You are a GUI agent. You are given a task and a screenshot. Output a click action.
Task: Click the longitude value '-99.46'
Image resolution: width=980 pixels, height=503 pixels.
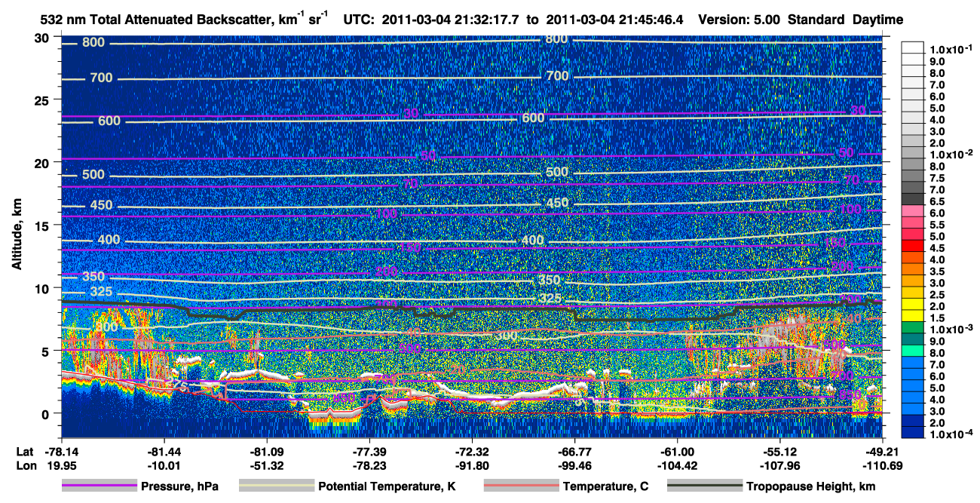pos(574,465)
